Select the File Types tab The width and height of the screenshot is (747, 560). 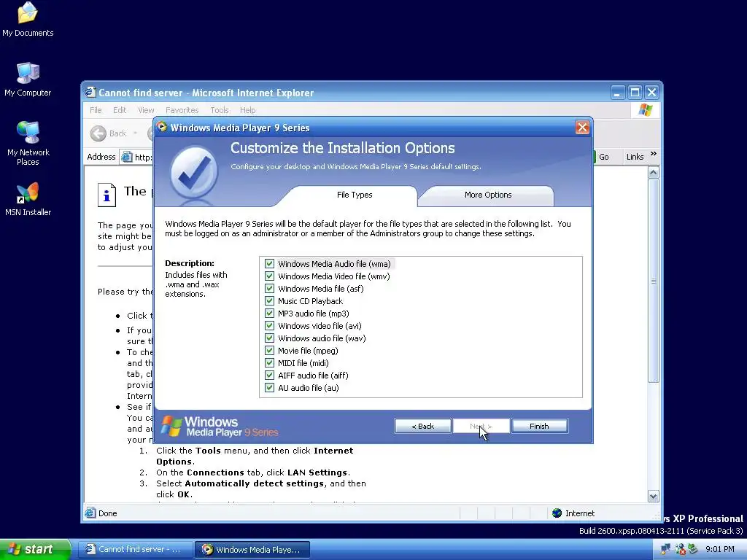[355, 195]
